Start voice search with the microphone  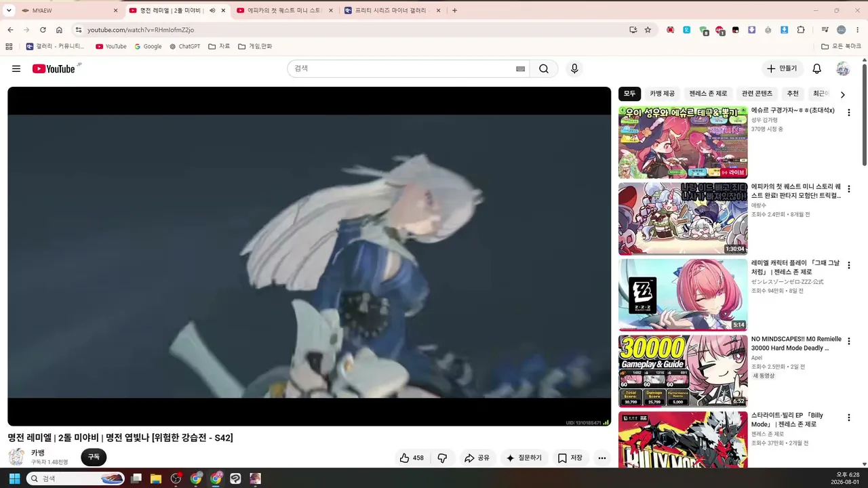(574, 68)
